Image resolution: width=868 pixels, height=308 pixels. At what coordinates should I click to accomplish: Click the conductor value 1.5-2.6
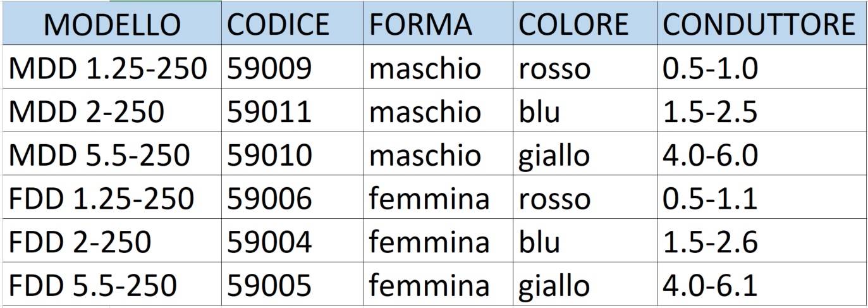point(762,242)
